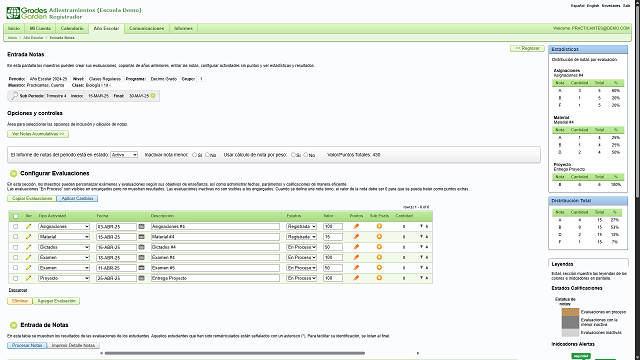Select No for Usar cálculo de nota por peso
This screenshot has height=360, width=640.
(x=306, y=155)
